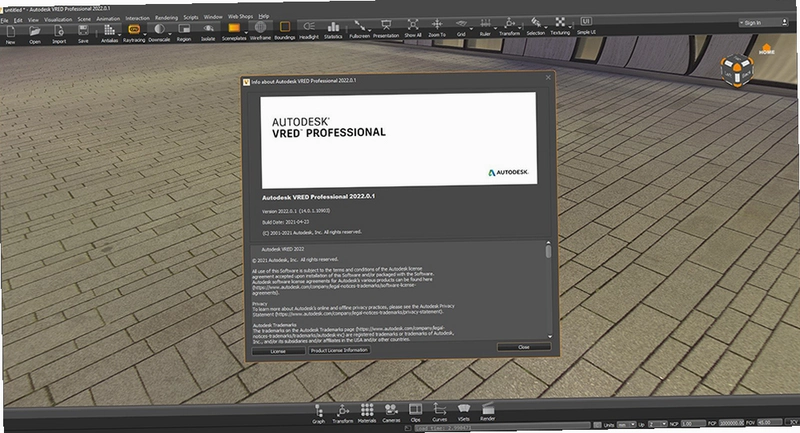Click the Transform icon in top toolbar
Image resolution: width=800 pixels, height=433 pixels.
pyautogui.click(x=509, y=25)
